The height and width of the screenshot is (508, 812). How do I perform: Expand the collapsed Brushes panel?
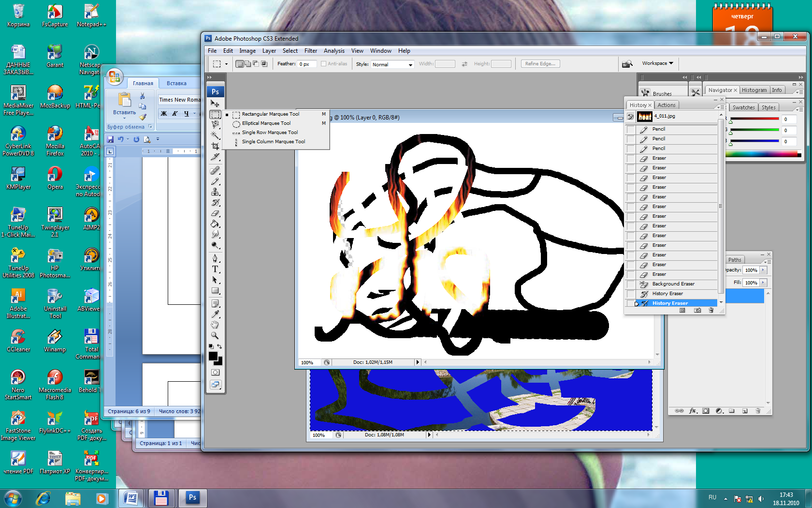coord(662,93)
